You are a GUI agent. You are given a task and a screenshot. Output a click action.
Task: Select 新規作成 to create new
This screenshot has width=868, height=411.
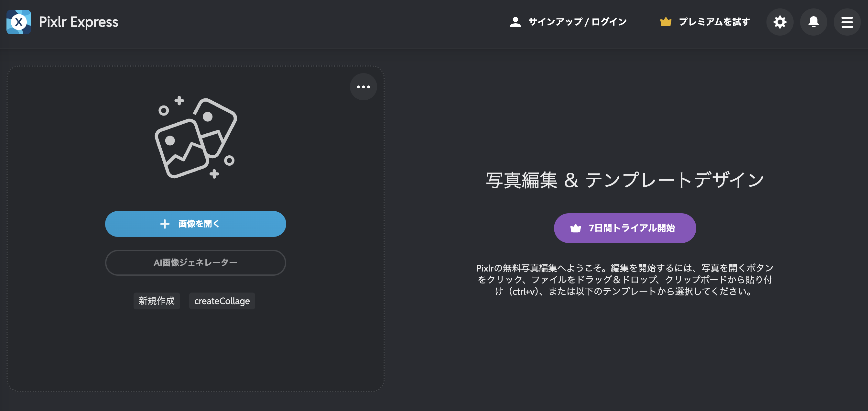click(157, 301)
